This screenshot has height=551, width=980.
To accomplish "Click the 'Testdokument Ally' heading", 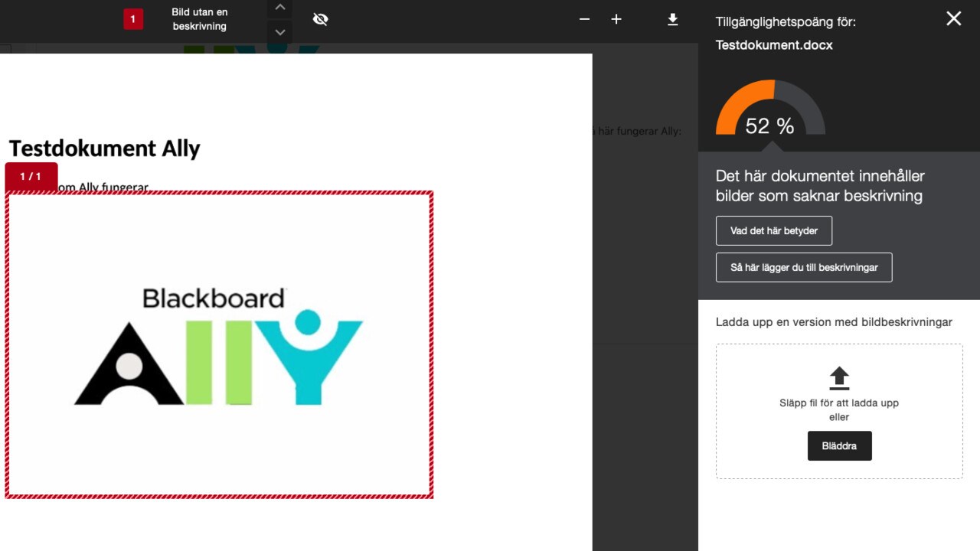I will [x=104, y=148].
